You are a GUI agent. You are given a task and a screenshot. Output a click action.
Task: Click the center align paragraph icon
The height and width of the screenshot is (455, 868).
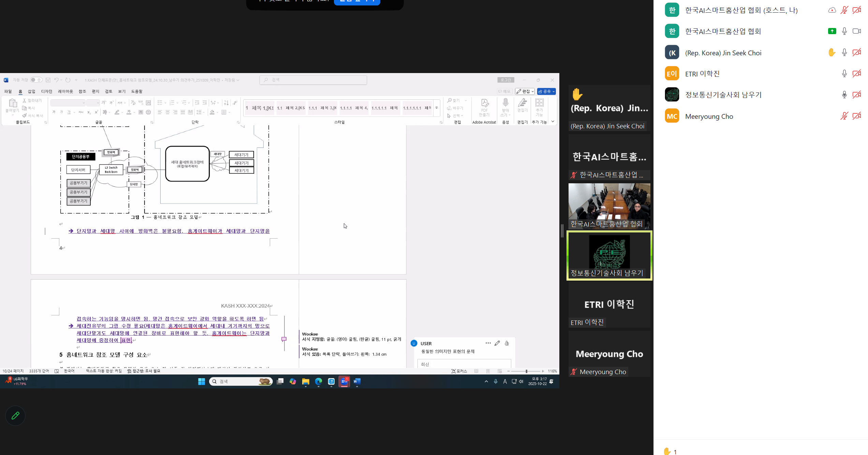click(167, 112)
